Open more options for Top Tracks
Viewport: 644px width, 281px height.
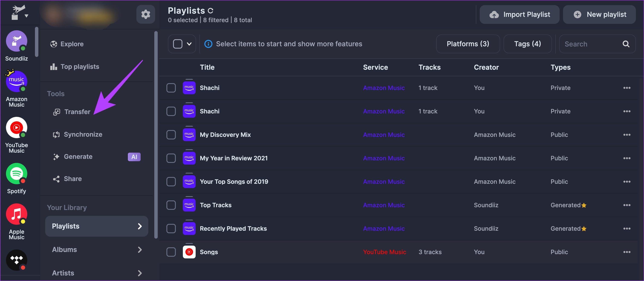(627, 205)
